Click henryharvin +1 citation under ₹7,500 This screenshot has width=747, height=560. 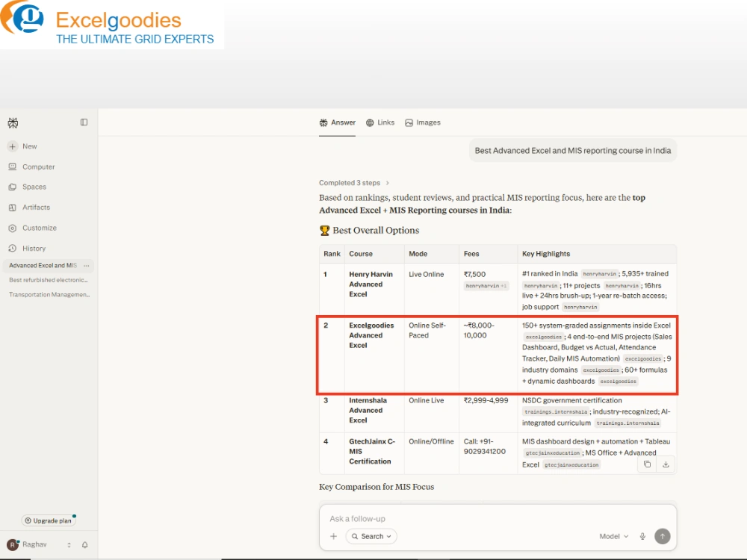click(486, 286)
